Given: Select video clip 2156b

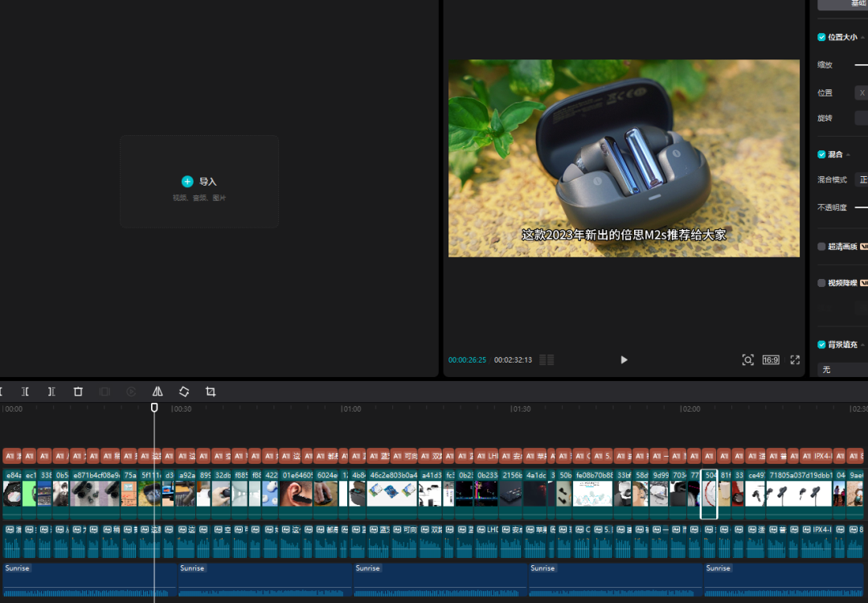Looking at the screenshot, I should pyautogui.click(x=511, y=494).
